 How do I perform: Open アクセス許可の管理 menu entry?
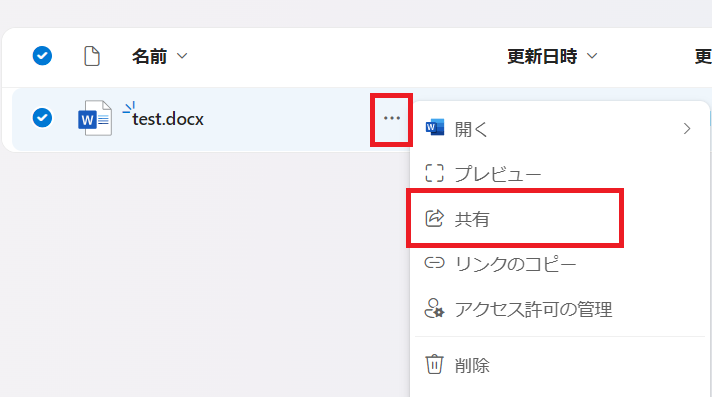coord(559,309)
